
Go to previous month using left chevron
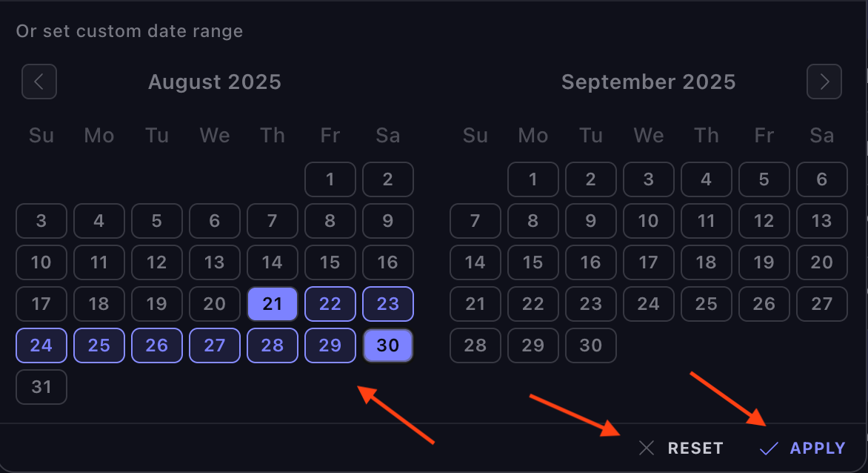pos(39,82)
